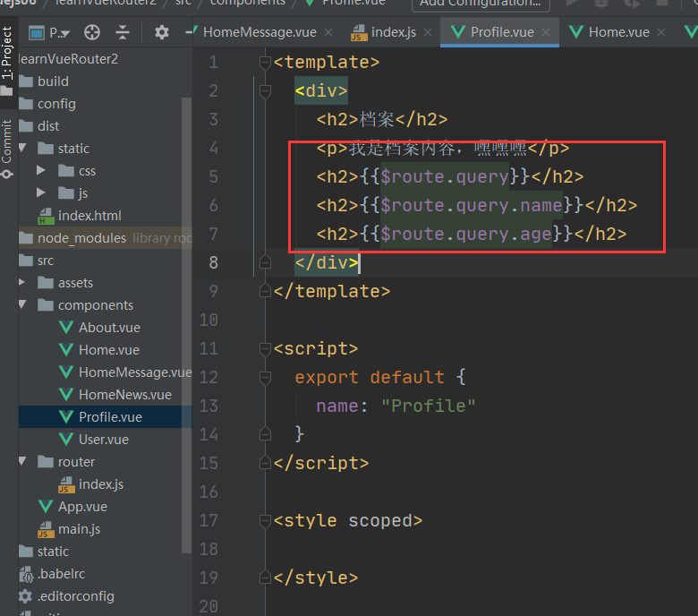Click the JS file icon of main.js
Image resolution: width=698 pixels, height=616 pixels.
(x=45, y=529)
